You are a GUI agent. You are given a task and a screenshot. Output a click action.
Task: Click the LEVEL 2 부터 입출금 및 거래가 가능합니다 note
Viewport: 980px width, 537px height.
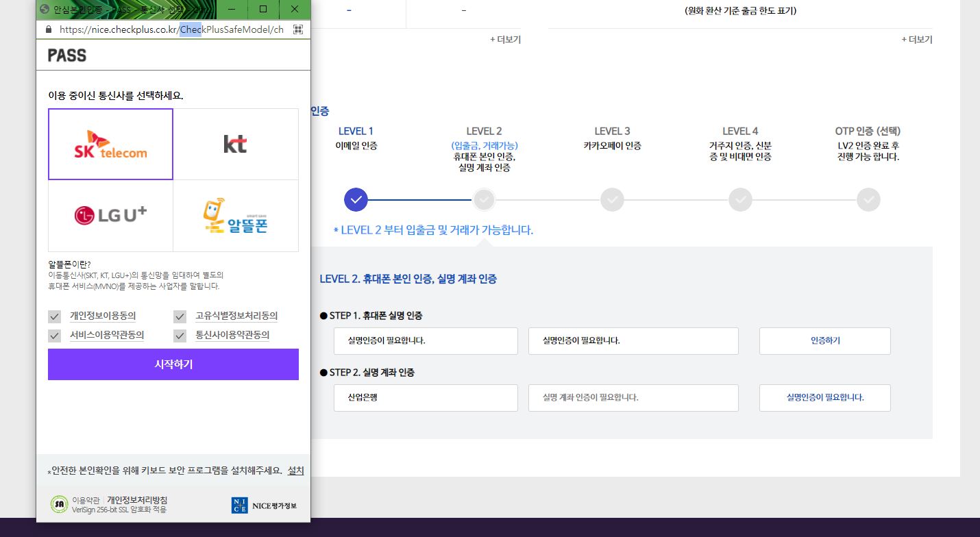tap(433, 230)
